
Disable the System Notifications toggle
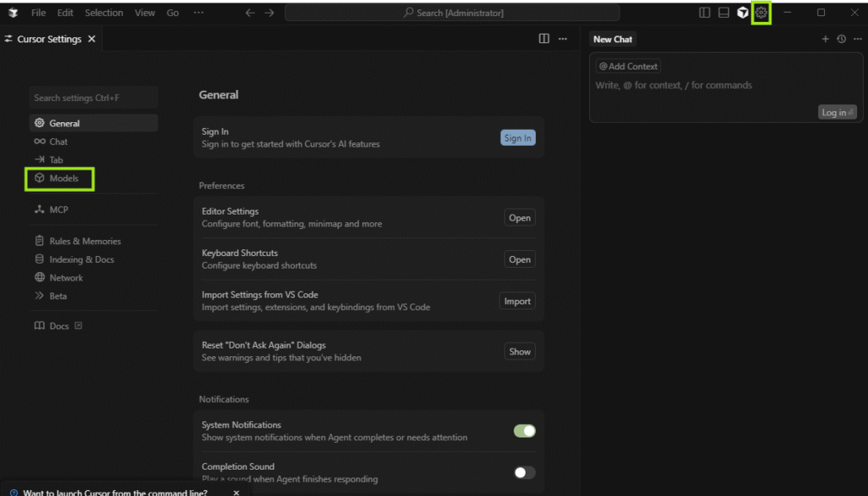click(525, 431)
